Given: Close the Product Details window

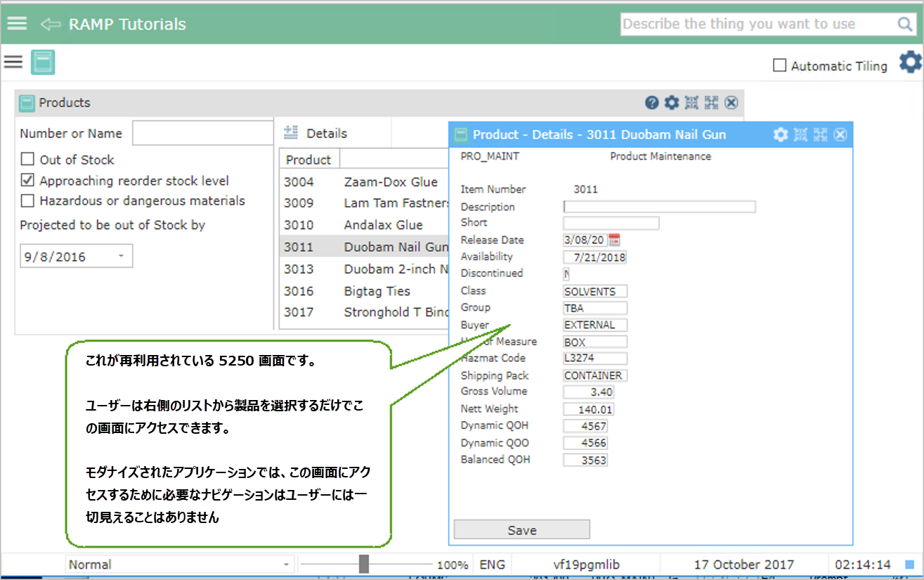Looking at the screenshot, I should click(x=840, y=135).
